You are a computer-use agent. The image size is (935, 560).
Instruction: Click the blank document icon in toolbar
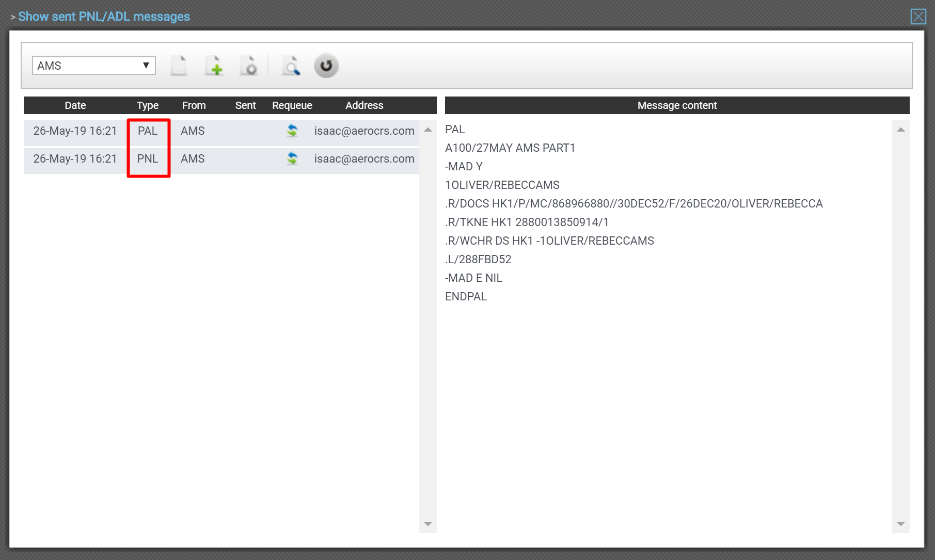point(179,66)
